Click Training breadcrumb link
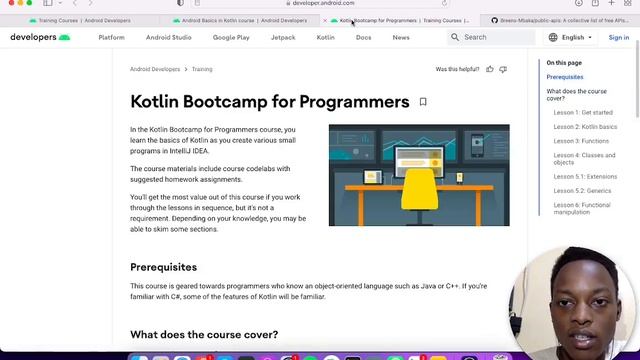Image resolution: width=640 pixels, height=360 pixels. (x=202, y=69)
